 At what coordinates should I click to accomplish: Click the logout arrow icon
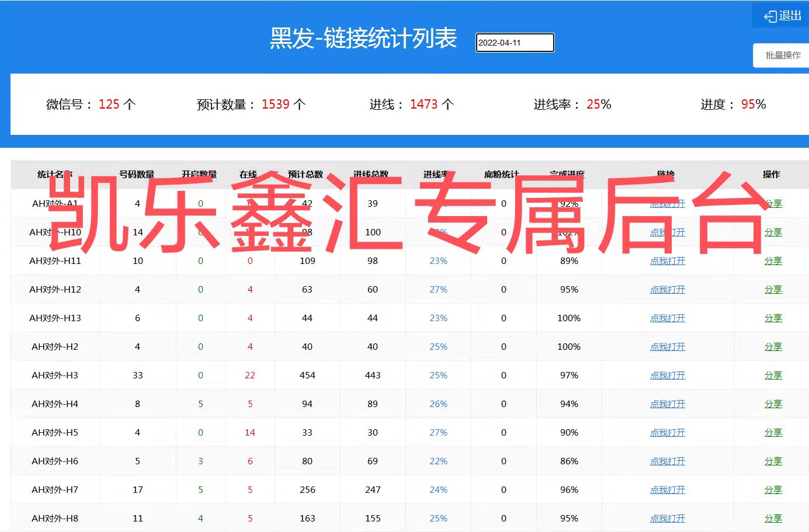pos(770,17)
